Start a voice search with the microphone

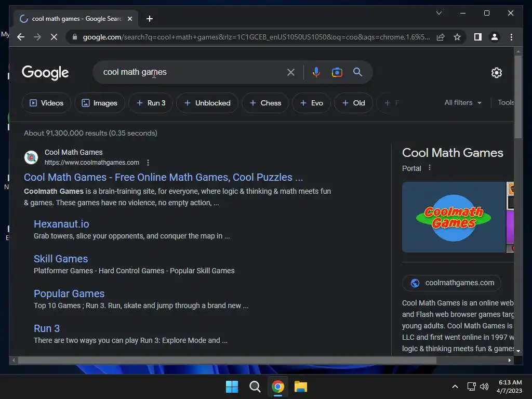(316, 72)
